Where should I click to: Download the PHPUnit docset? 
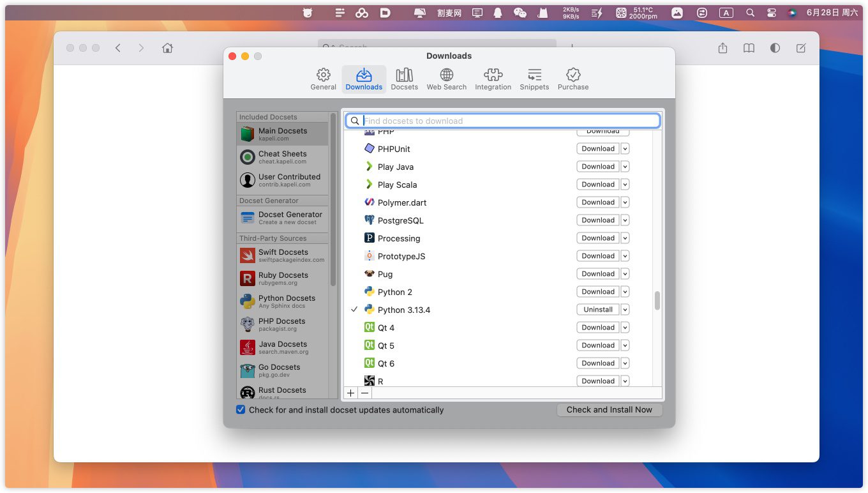598,148
